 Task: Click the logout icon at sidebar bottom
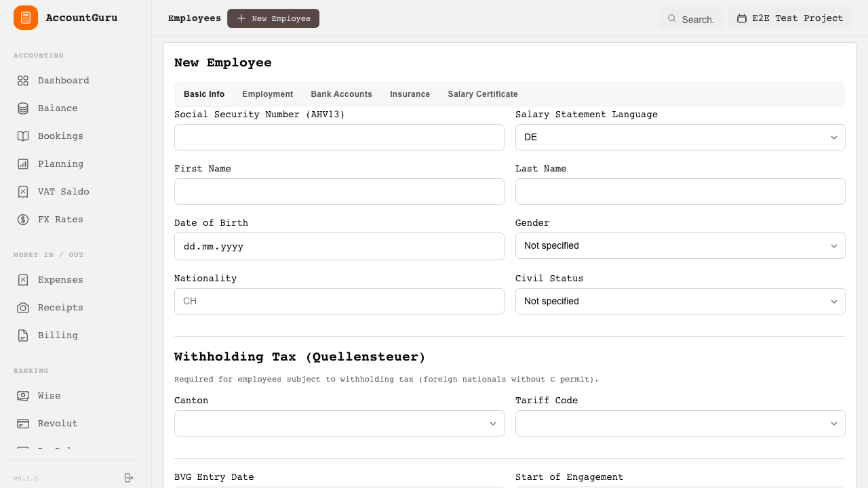129,478
